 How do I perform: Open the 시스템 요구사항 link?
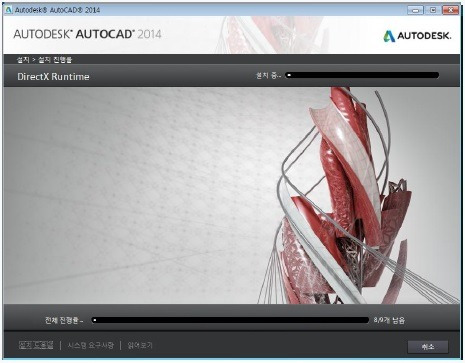[90, 345]
